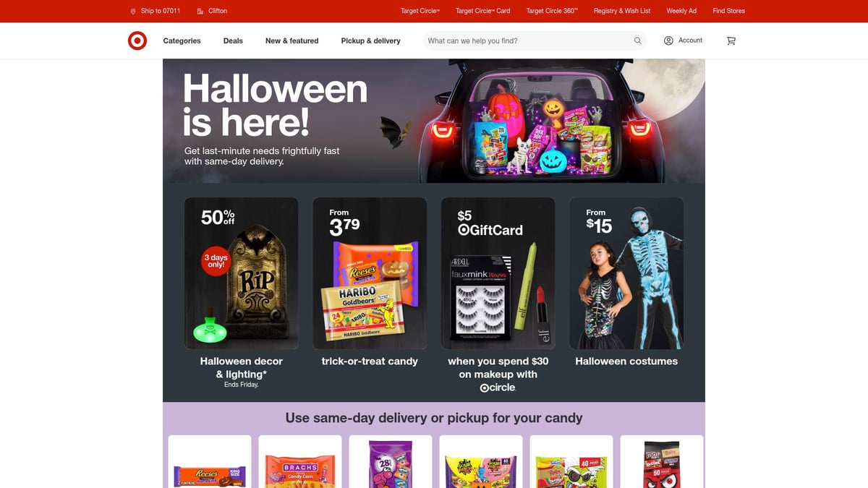The height and width of the screenshot is (488, 868).
Task: Open the Weekly Ad page
Action: [x=681, y=11]
